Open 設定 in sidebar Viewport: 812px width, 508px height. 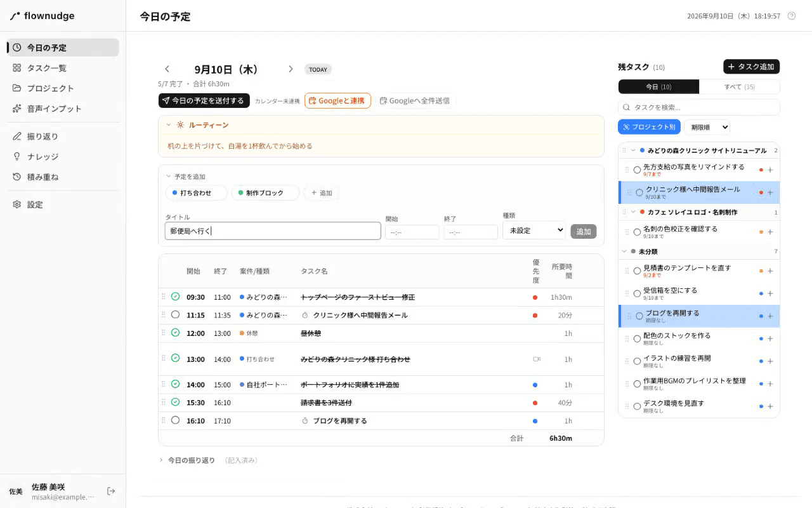click(x=63, y=205)
